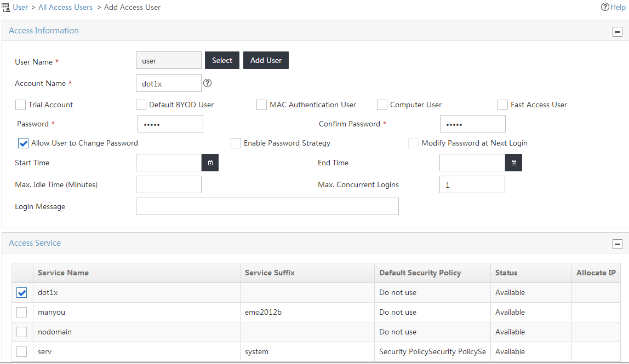This screenshot has width=629, height=364.
Task: Click the Account Name input
Action: tap(169, 83)
